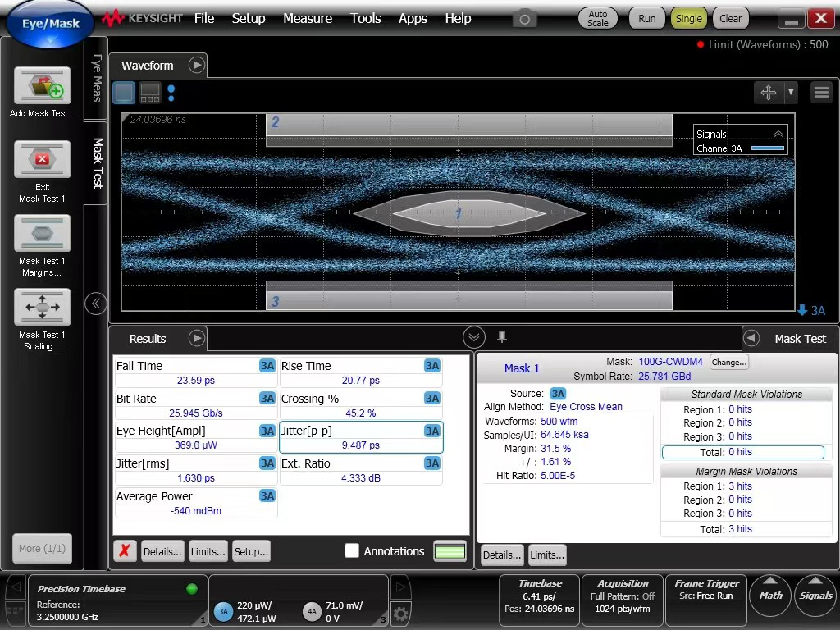Select the single waveform view layout icon
The image size is (840, 630).
(124, 93)
